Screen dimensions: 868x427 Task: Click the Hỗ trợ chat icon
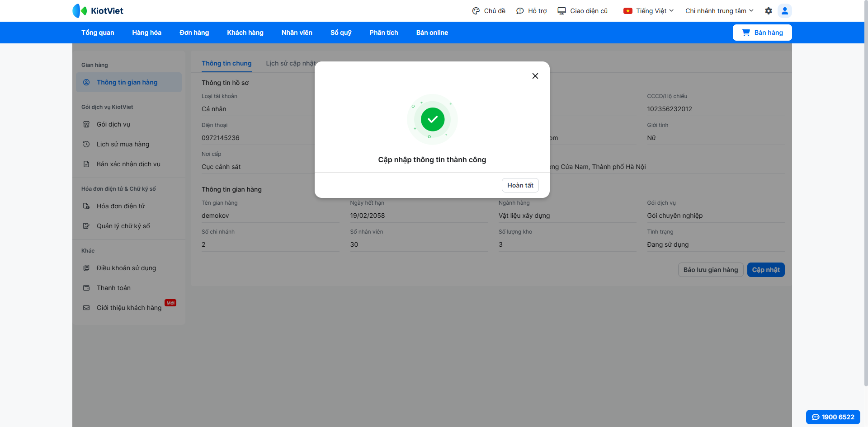(520, 11)
